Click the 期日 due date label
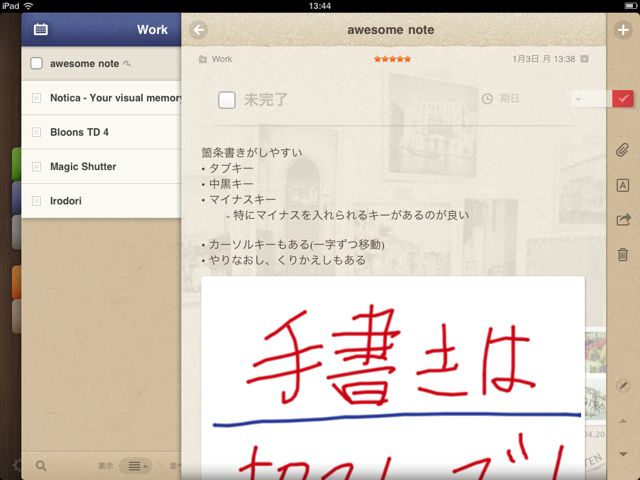 510,98
